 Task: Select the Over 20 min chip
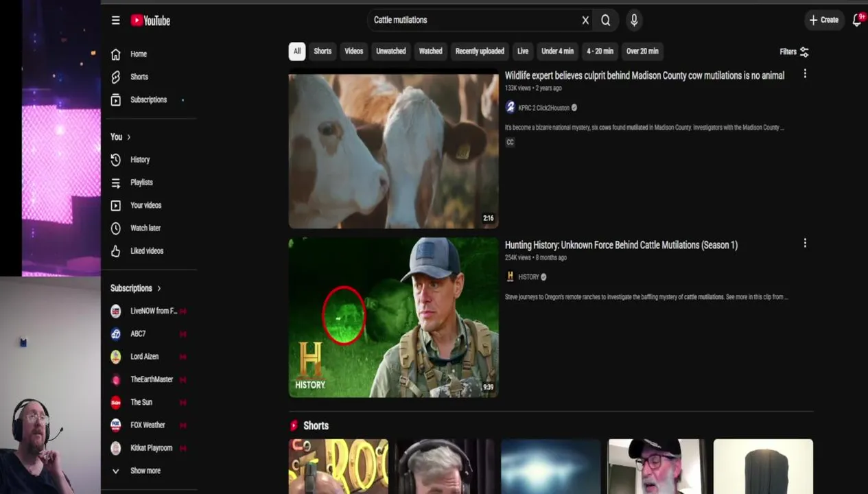click(x=642, y=51)
